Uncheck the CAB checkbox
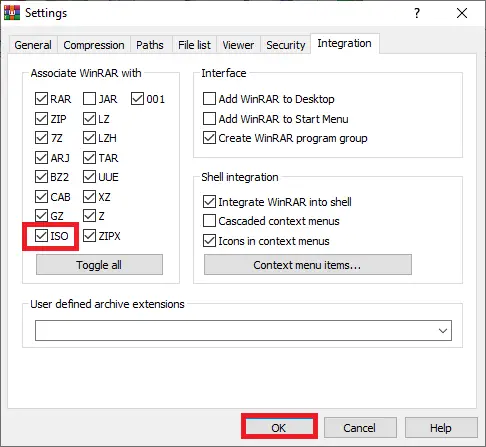Image resolution: width=486 pixels, height=447 pixels. (x=41, y=196)
